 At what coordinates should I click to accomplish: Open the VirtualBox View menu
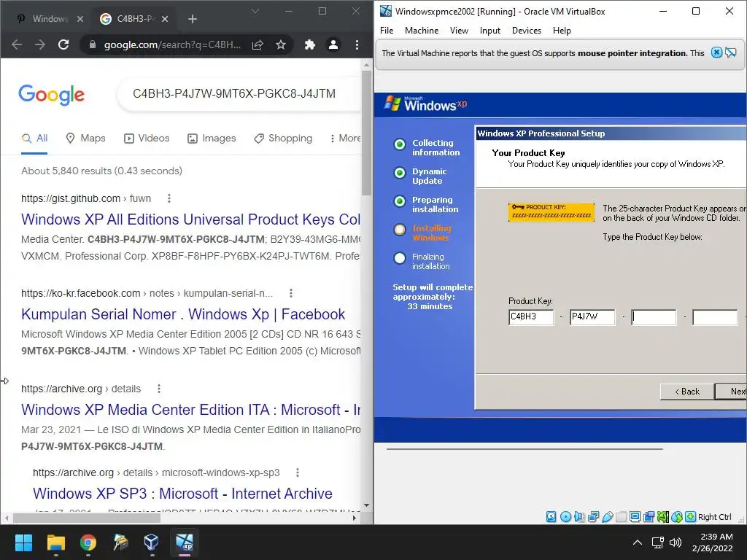coord(460,31)
